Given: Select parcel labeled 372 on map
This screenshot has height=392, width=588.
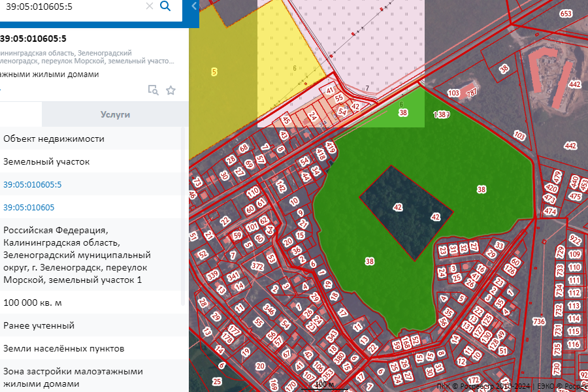Looking at the screenshot, I should pyautogui.click(x=257, y=266).
